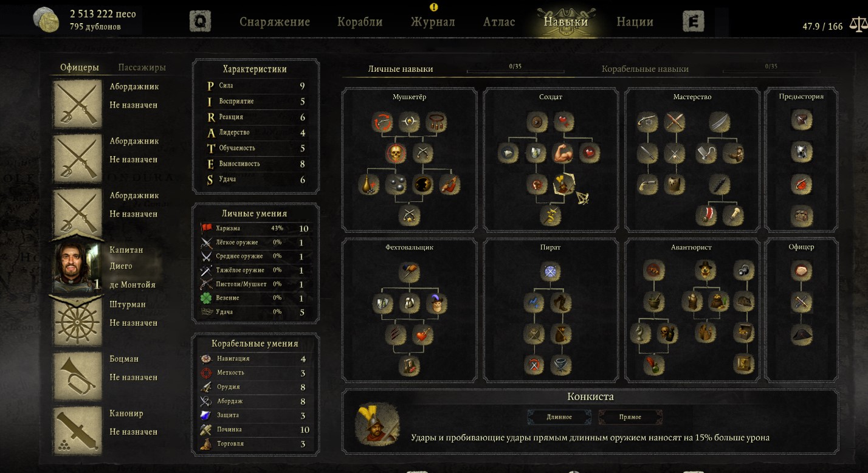The height and width of the screenshot is (473, 868).
Task: Open the Снаряжение tab
Action: pos(275,22)
